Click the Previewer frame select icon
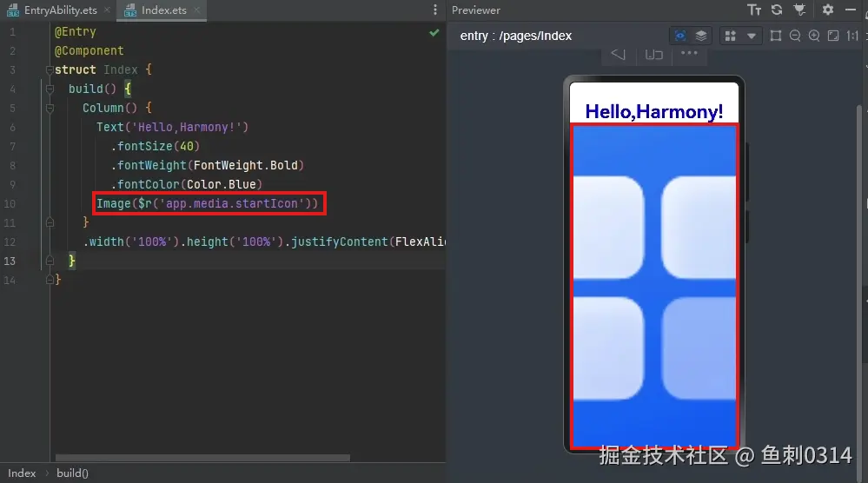This screenshot has width=868, height=483. 776,36
